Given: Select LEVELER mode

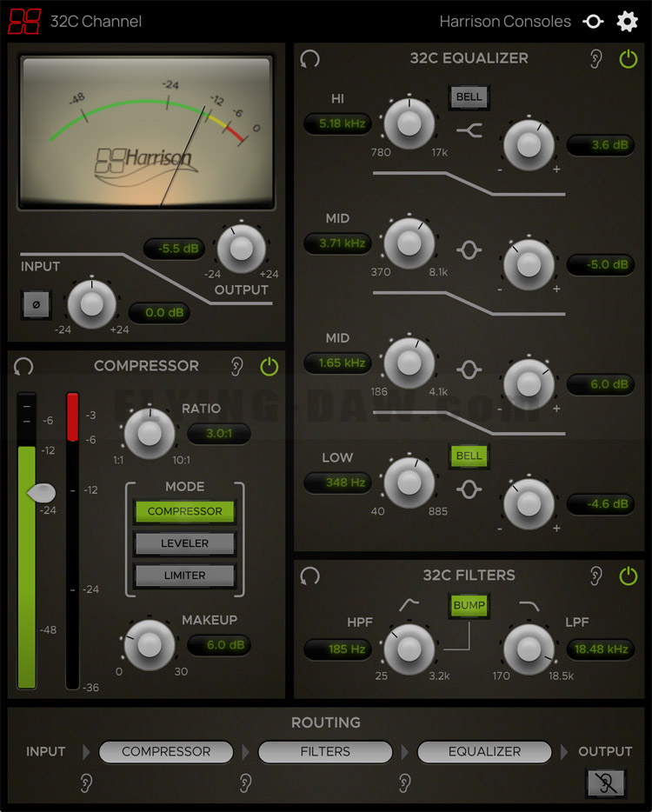Looking at the screenshot, I should pos(185,543).
